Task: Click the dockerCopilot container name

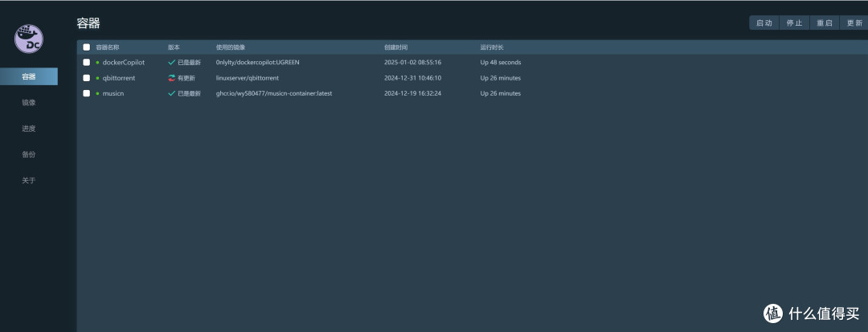Action: [x=124, y=63]
